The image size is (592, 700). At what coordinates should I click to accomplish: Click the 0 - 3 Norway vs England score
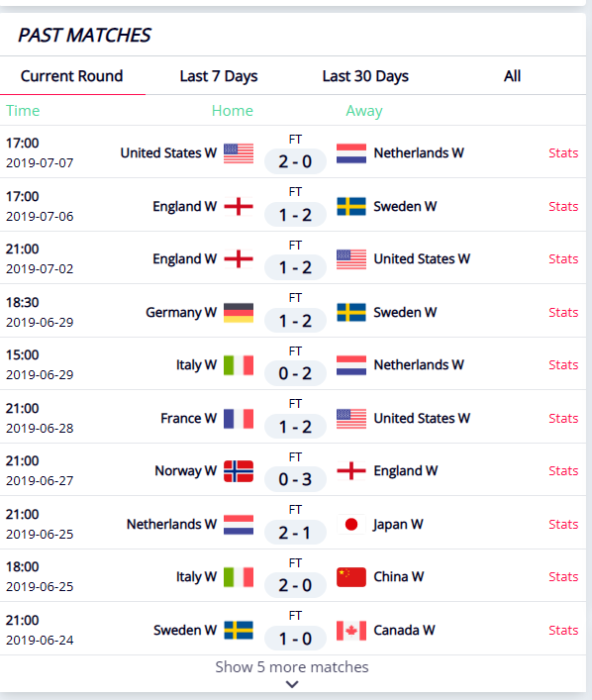tap(295, 479)
